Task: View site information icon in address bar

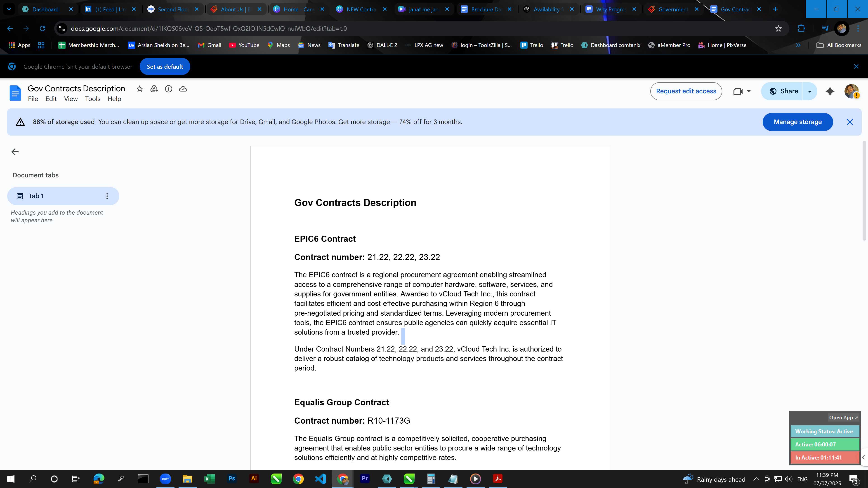Action: coord(62,29)
